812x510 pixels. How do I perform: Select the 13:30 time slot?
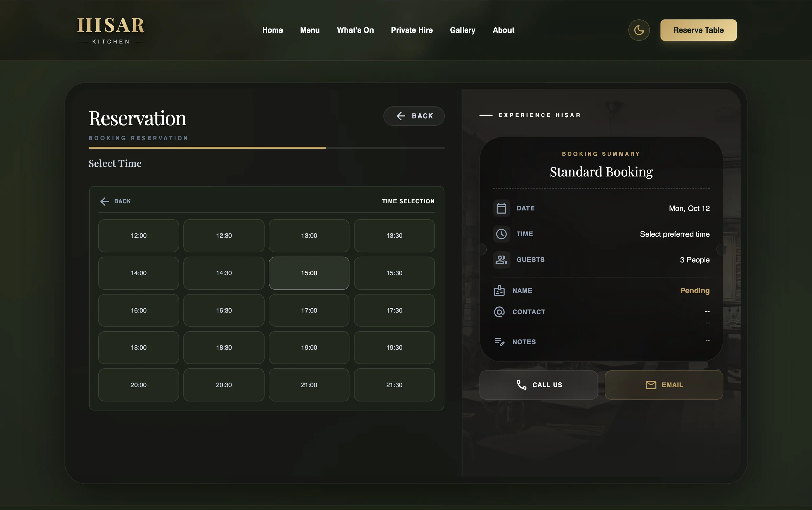click(394, 236)
